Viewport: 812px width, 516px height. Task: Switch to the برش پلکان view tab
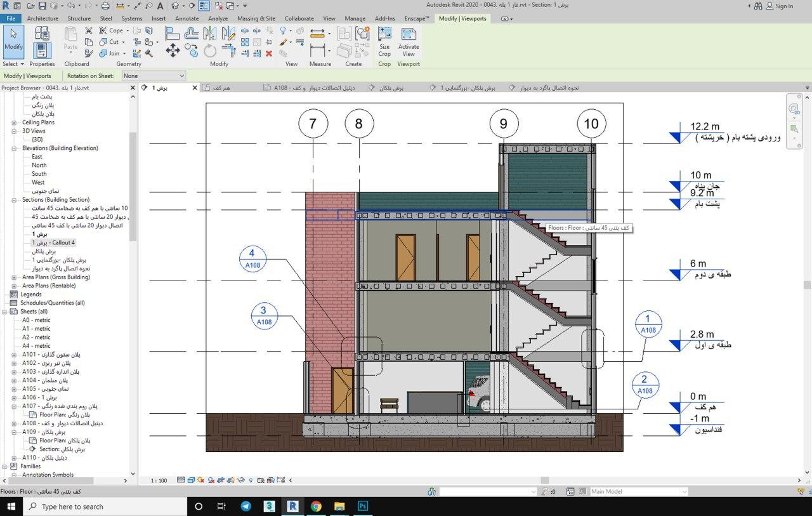click(391, 88)
